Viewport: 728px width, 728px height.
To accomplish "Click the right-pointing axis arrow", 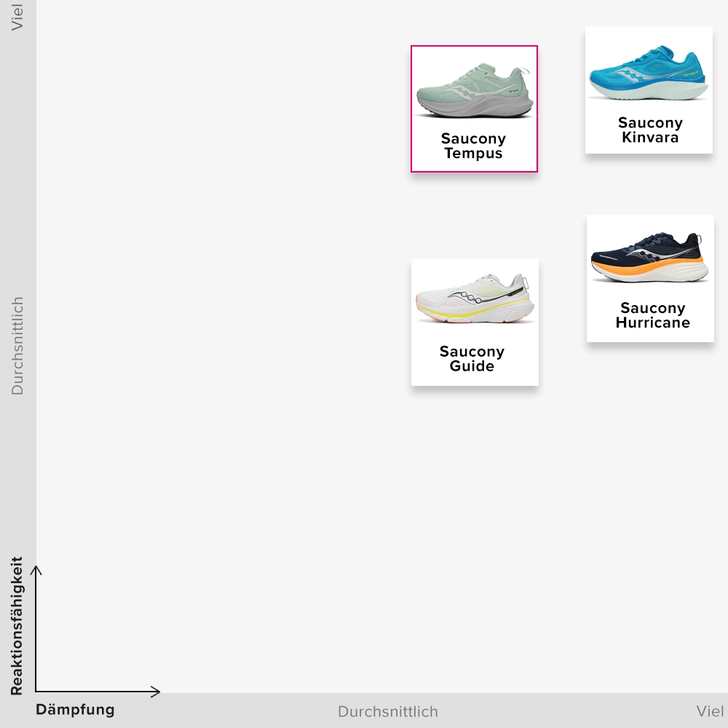I will 155,692.
